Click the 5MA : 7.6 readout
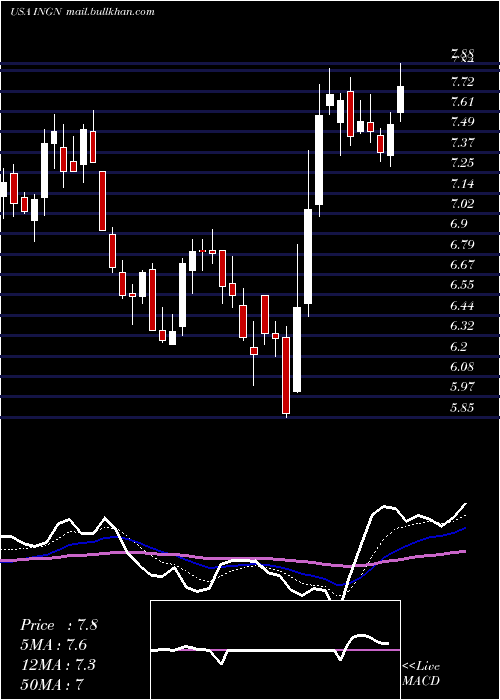Screen dimensions: 500x700 coord(53,645)
